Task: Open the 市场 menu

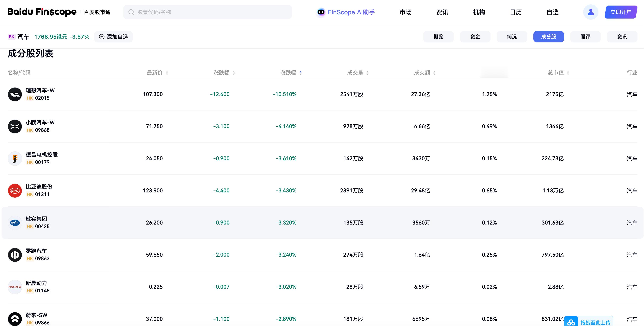Action: [x=405, y=12]
